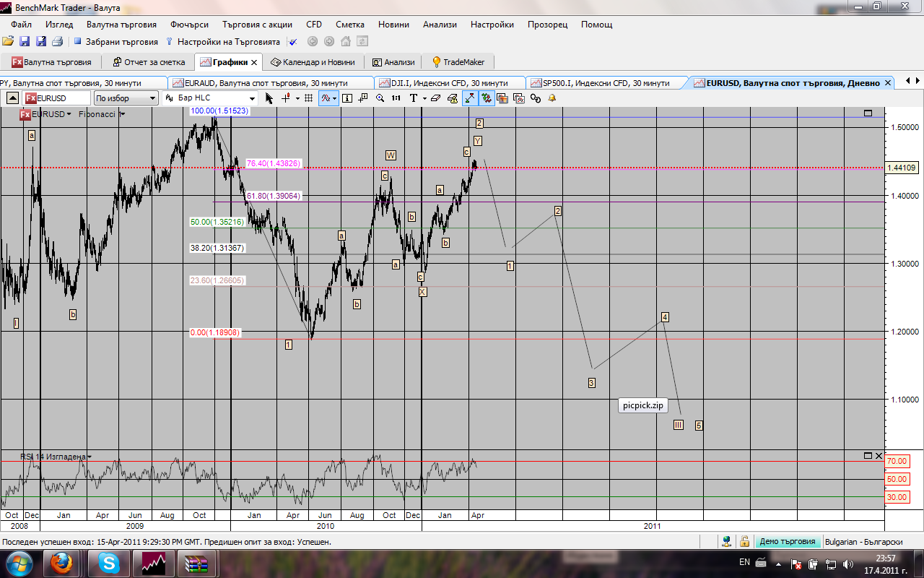Open the Фючърси menu

(191, 24)
